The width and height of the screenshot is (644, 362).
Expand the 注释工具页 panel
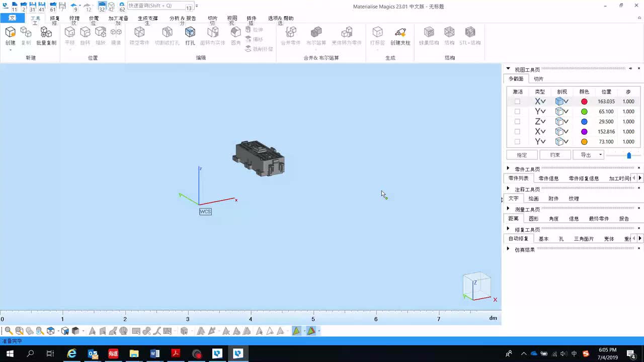[508, 189]
